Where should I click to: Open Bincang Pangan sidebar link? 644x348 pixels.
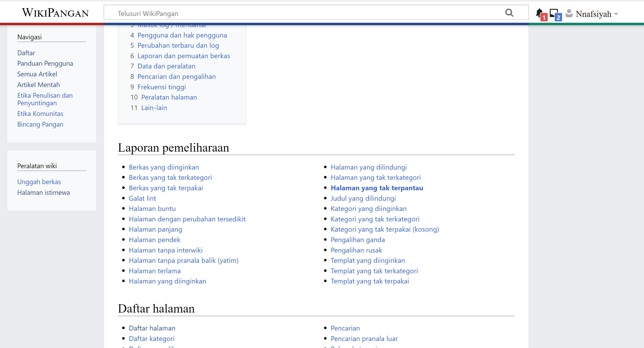40,124
